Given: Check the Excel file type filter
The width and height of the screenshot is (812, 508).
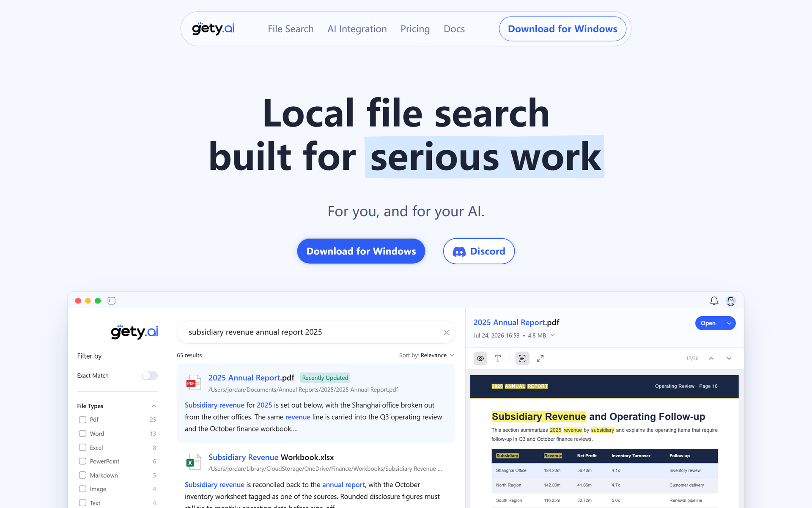Looking at the screenshot, I should [x=82, y=447].
